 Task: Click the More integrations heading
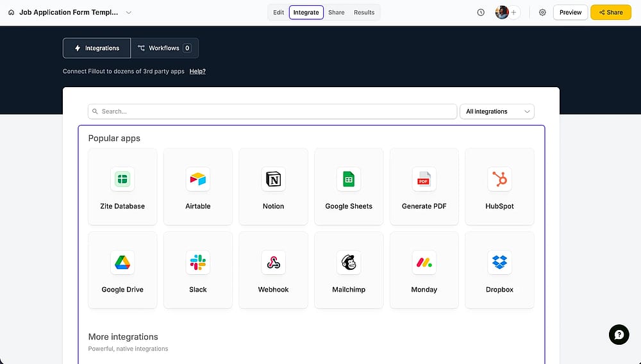123,336
